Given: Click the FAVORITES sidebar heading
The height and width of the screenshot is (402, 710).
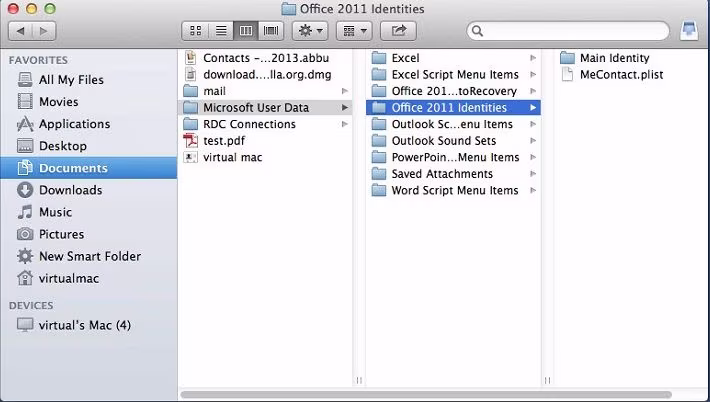Looking at the screenshot, I should (x=38, y=60).
